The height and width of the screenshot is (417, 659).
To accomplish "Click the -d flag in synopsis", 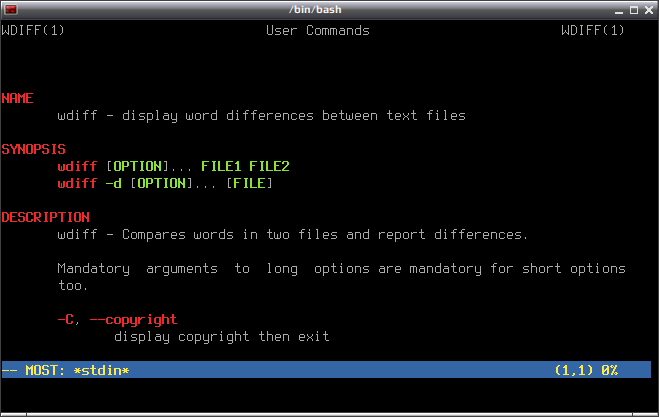I will (113, 183).
